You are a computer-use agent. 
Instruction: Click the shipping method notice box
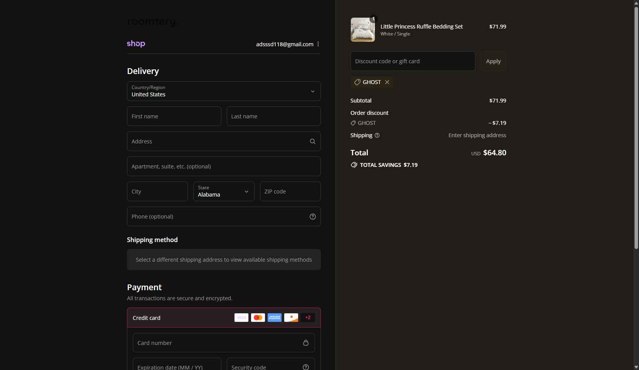[224, 260]
